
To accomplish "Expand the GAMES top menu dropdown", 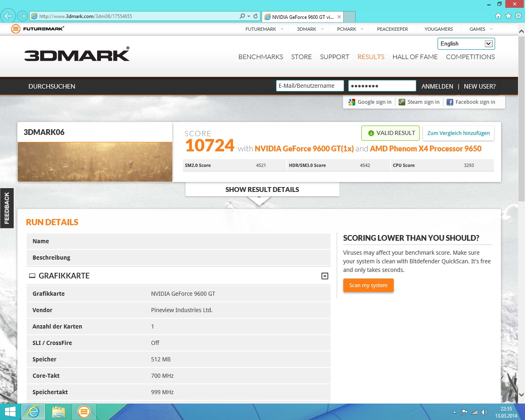I will pyautogui.click(x=491, y=29).
